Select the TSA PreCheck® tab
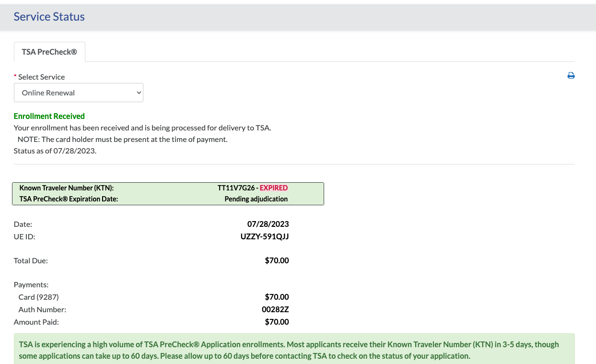This screenshot has height=364, width=596. point(49,52)
